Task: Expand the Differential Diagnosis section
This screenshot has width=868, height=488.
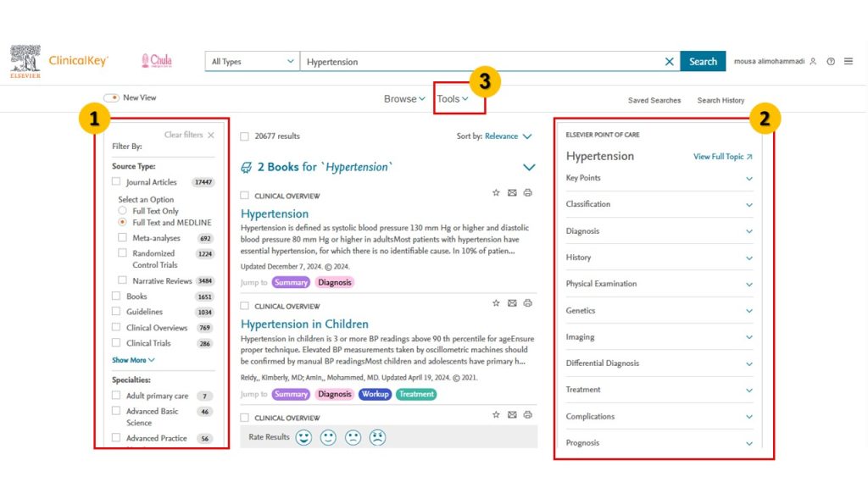Action: (x=659, y=363)
